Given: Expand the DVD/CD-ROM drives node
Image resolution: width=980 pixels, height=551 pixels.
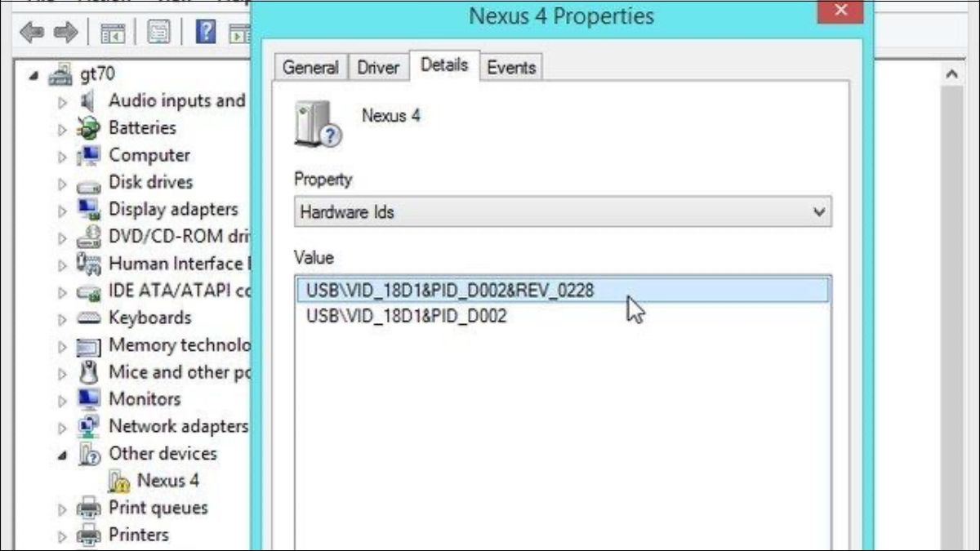Looking at the screenshot, I should pos(63,238).
